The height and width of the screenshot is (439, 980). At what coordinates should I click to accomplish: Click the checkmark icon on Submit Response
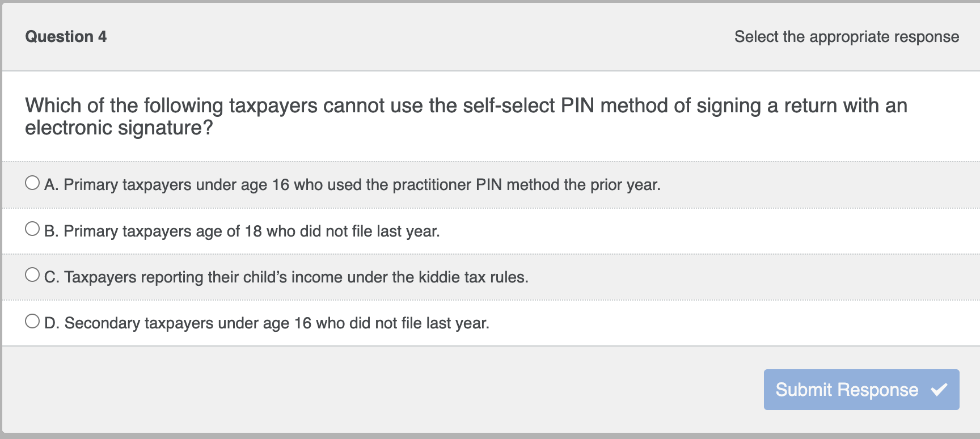click(940, 390)
